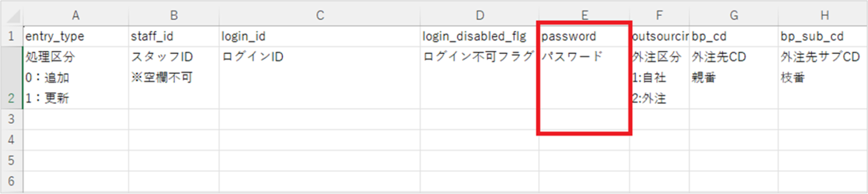868x194 pixels.
Task: Click the パスワード description cell
Action: pyautogui.click(x=584, y=78)
